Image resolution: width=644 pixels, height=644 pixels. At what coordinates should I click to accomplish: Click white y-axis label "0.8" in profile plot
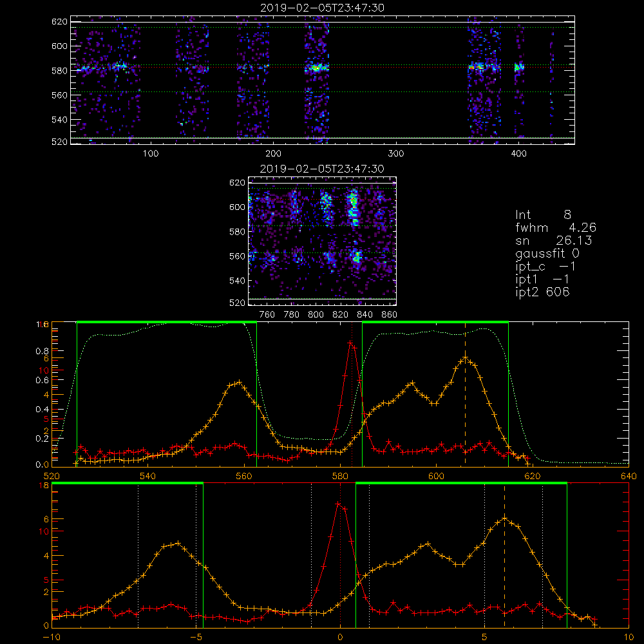tap(43, 352)
